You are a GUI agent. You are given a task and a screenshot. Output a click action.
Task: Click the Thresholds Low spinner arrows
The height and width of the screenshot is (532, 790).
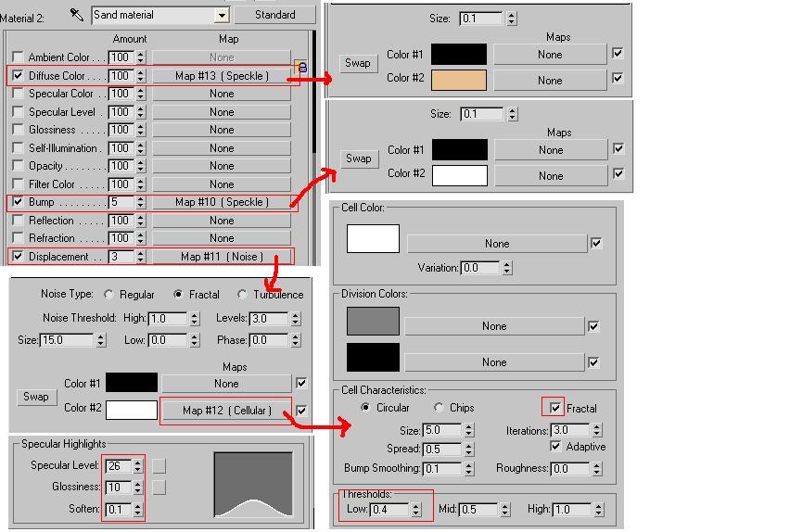point(415,510)
